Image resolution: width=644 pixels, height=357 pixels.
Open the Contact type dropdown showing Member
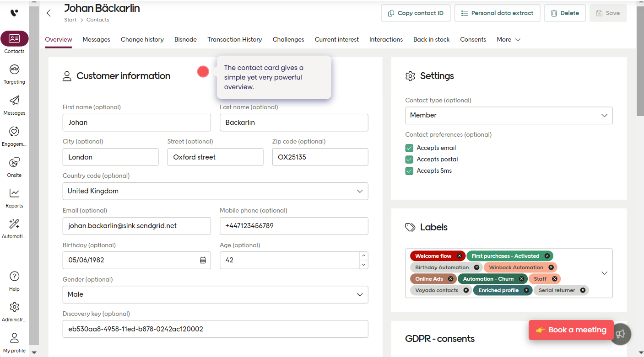pos(509,115)
